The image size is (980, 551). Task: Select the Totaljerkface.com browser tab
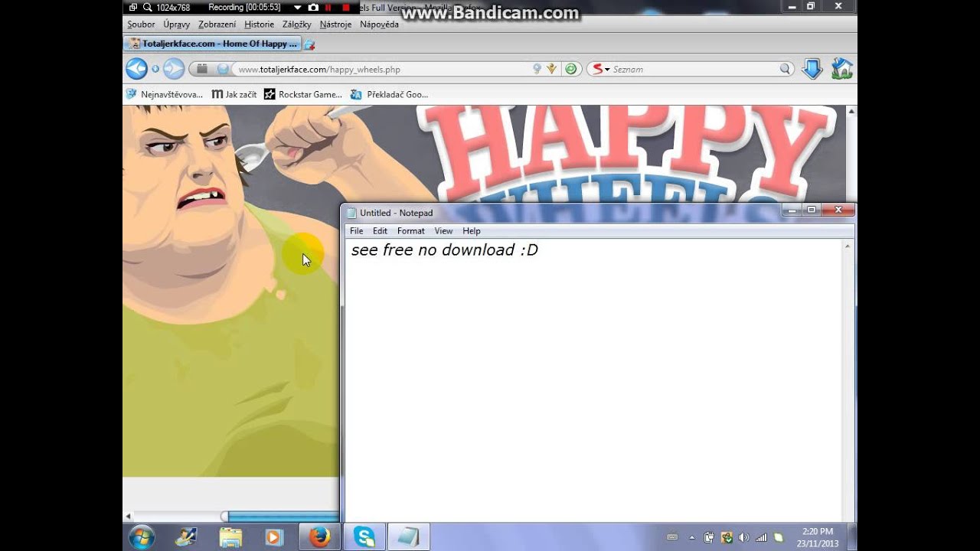click(212, 44)
